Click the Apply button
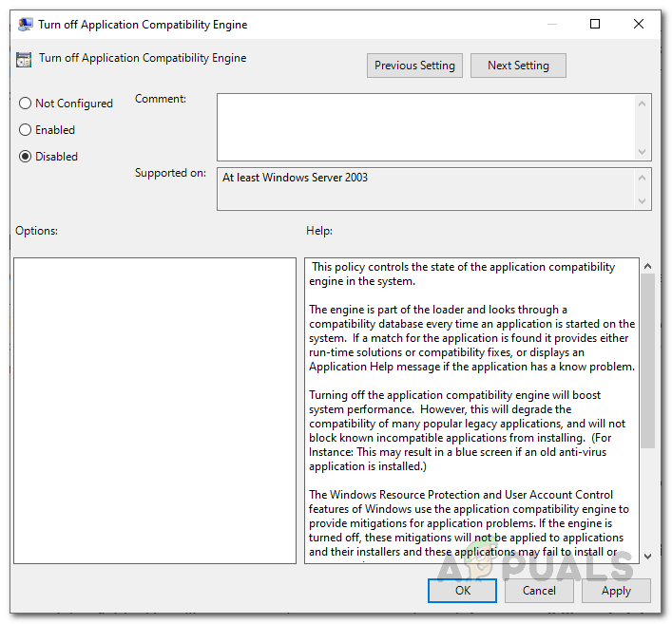 point(616,591)
